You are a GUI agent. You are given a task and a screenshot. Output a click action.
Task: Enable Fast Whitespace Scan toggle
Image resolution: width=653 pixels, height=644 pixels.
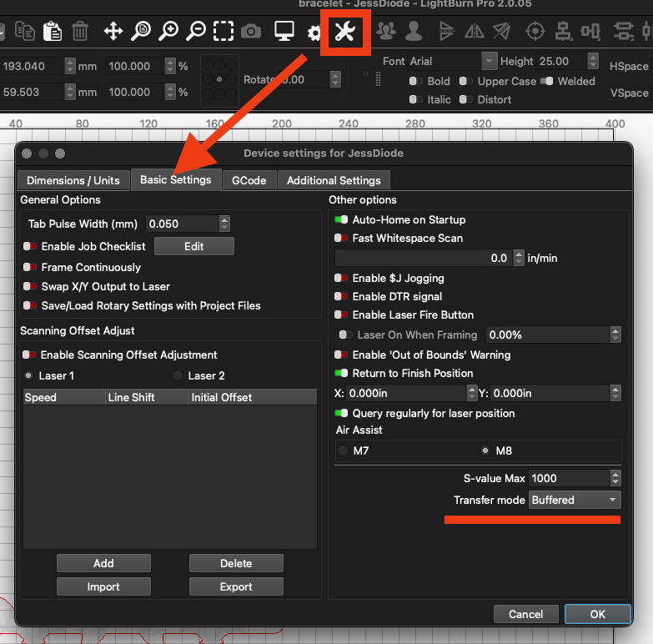pos(340,239)
